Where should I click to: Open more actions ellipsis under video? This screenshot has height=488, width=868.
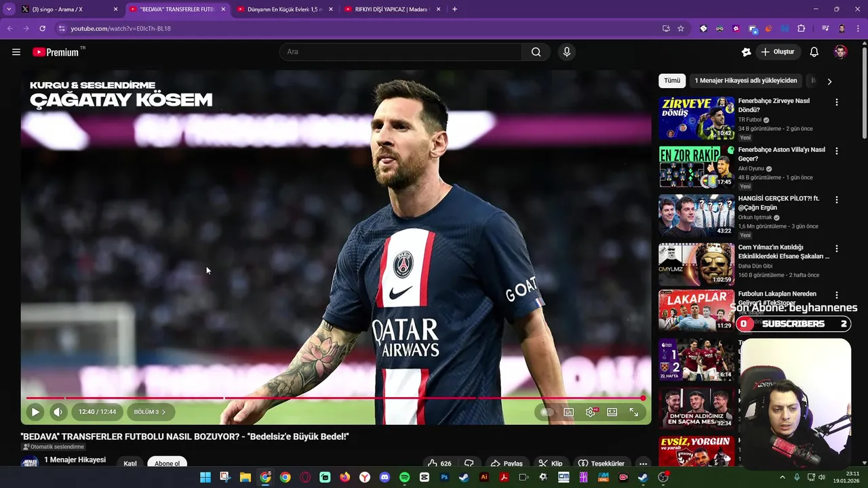(643, 464)
